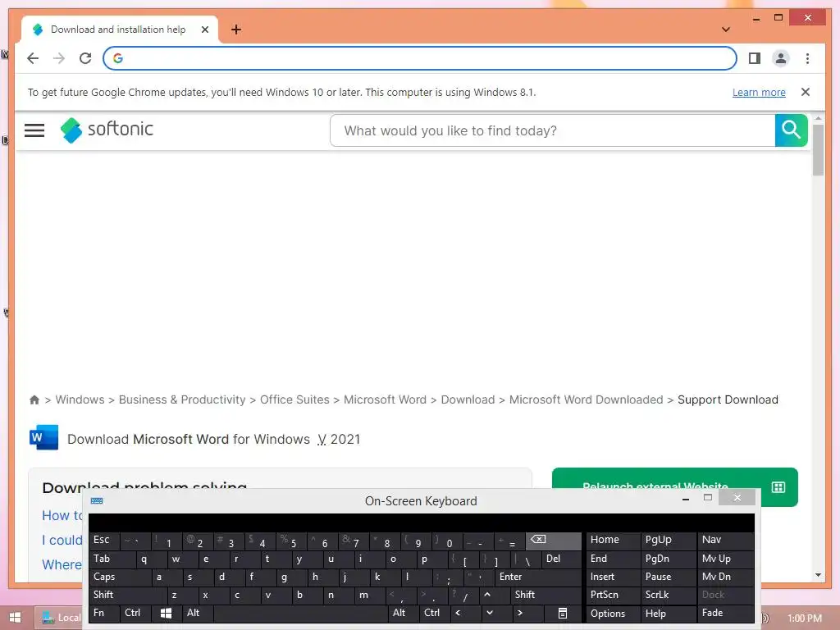Open the Download breadcrumb link
This screenshot has height=630, width=840.
coord(468,399)
